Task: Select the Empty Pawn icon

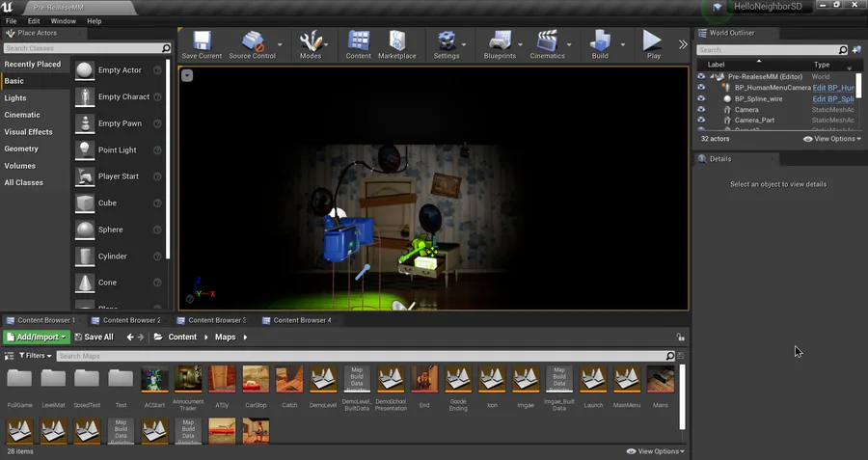Action: pos(85,123)
